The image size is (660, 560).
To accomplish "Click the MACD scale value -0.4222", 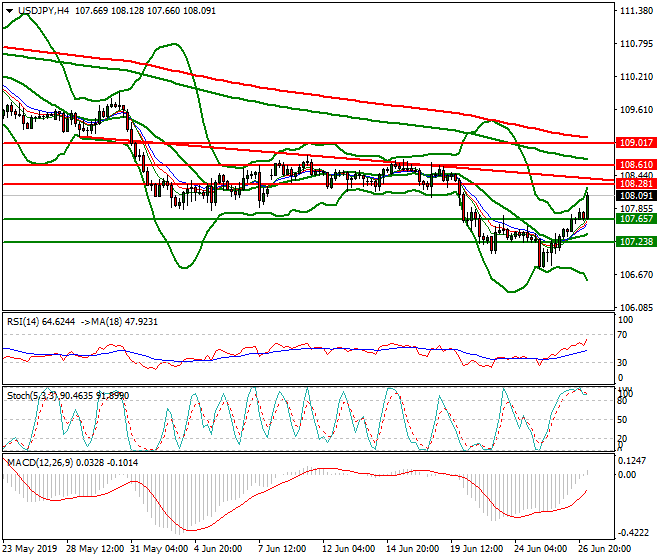I will [x=633, y=533].
